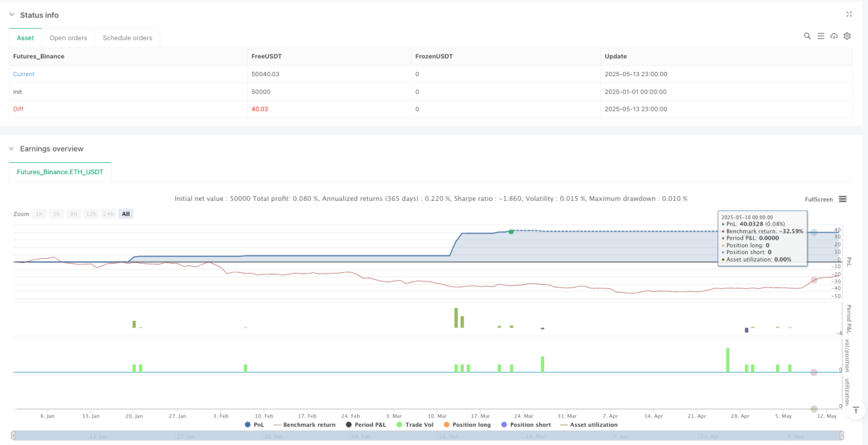The image size is (868, 445).
Task: Collapse the Status info section
Action: point(11,15)
